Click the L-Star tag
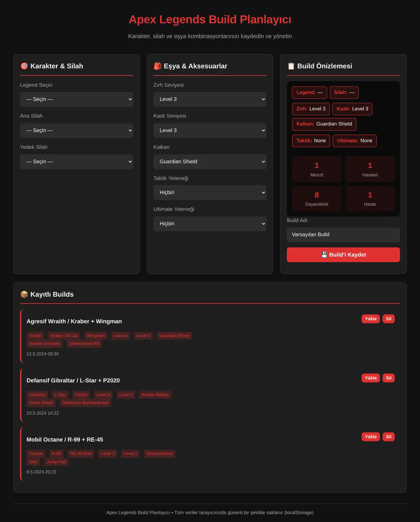The width and height of the screenshot is (420, 522). tap(60, 395)
